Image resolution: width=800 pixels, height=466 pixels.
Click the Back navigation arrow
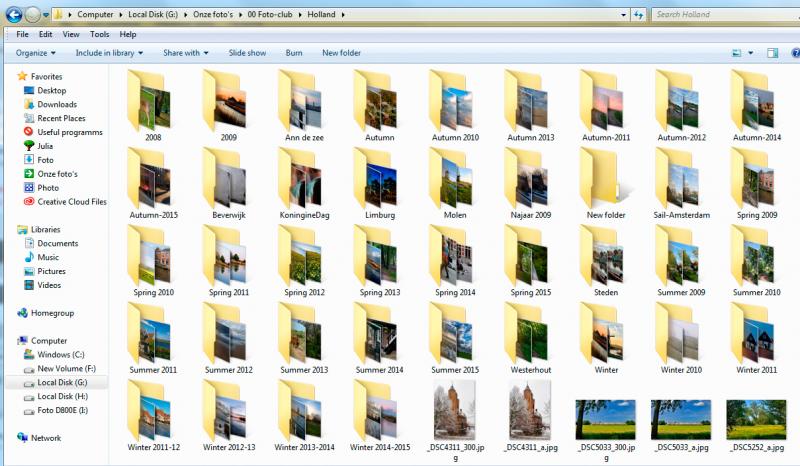pos(14,15)
